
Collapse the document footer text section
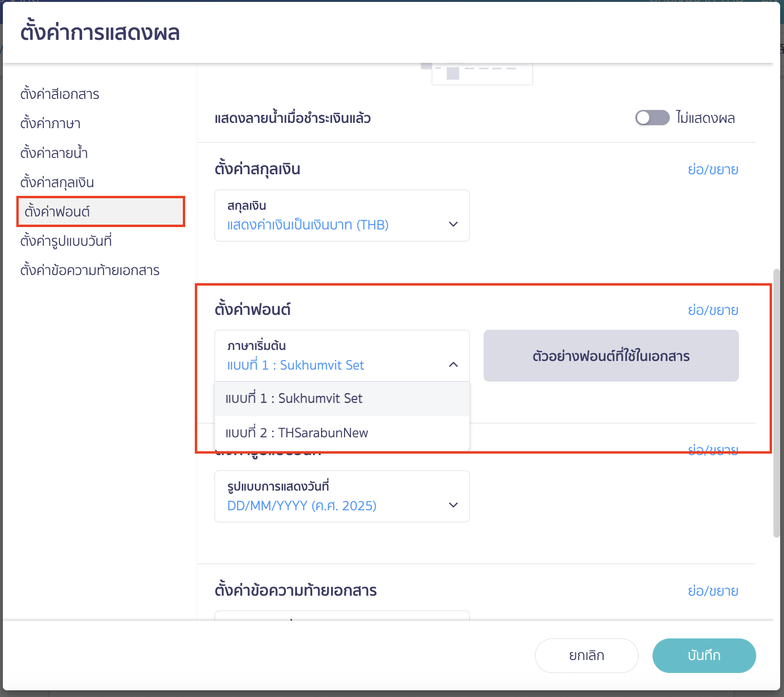pyautogui.click(x=713, y=591)
